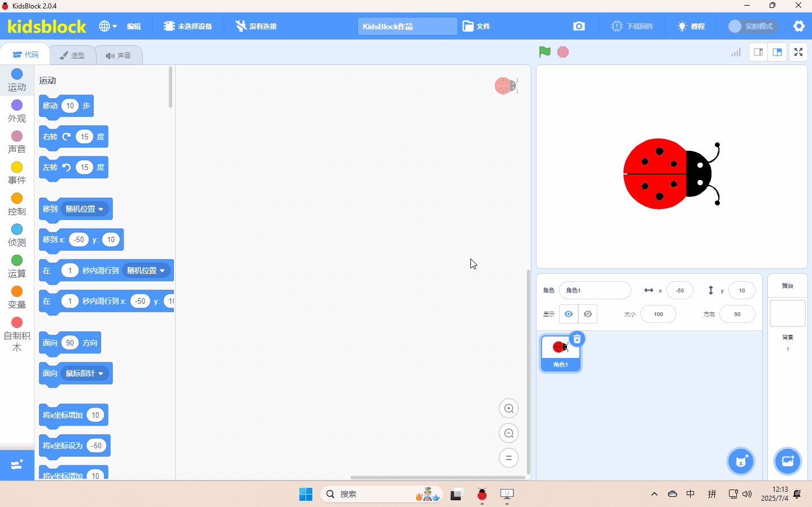Click the choose a sprite button
The width and height of the screenshot is (812, 507).
(x=741, y=461)
